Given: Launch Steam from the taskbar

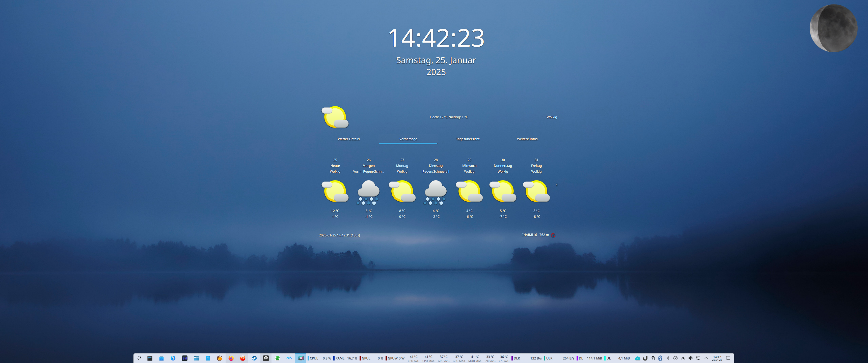Looking at the screenshot, I should click(x=254, y=358).
